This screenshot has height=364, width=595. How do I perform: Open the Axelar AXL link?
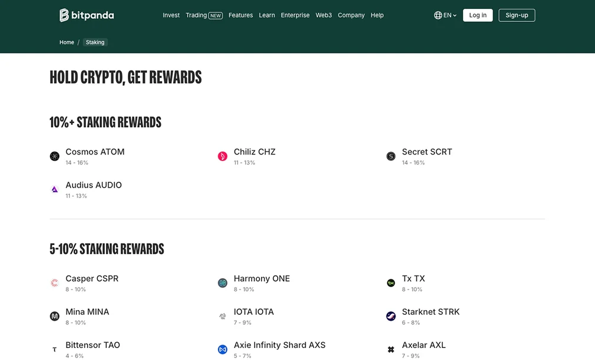tap(424, 345)
